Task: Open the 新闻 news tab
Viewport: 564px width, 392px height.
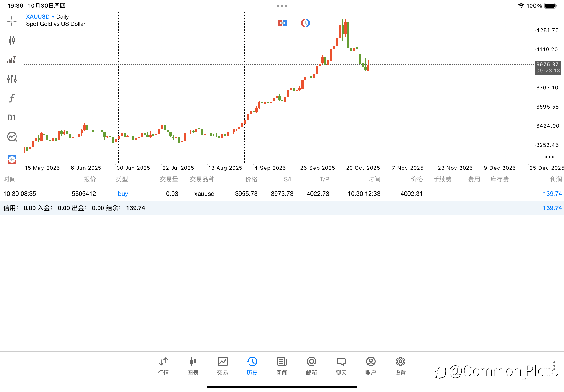Action: point(282,366)
